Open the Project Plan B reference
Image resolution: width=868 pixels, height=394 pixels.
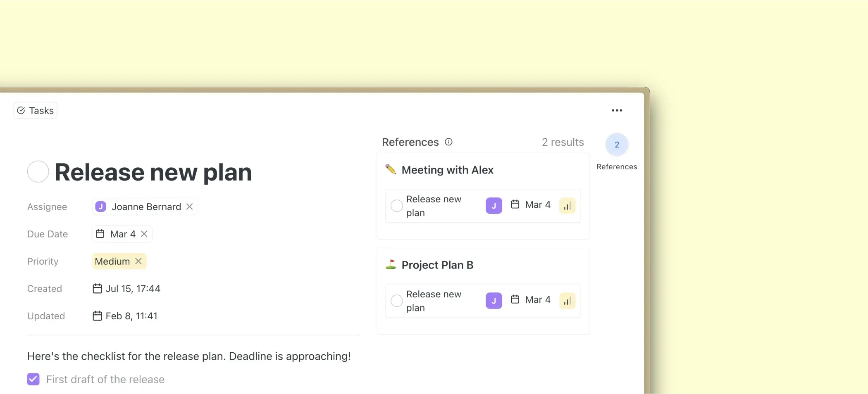[x=437, y=265]
